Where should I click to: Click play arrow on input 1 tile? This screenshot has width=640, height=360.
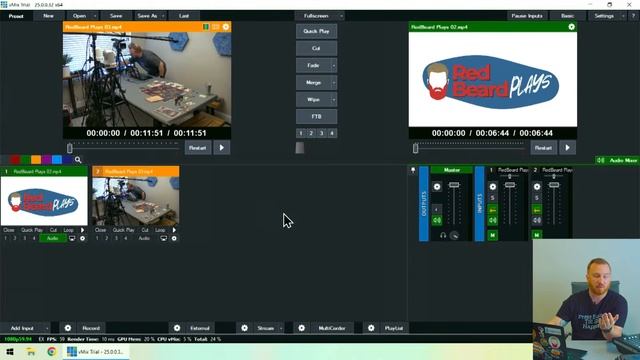tap(82, 230)
